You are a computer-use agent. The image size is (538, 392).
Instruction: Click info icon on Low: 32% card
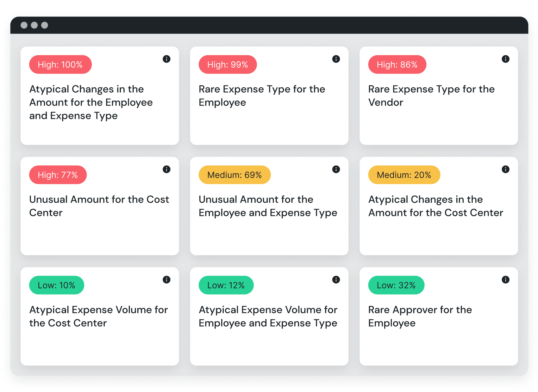(x=506, y=279)
